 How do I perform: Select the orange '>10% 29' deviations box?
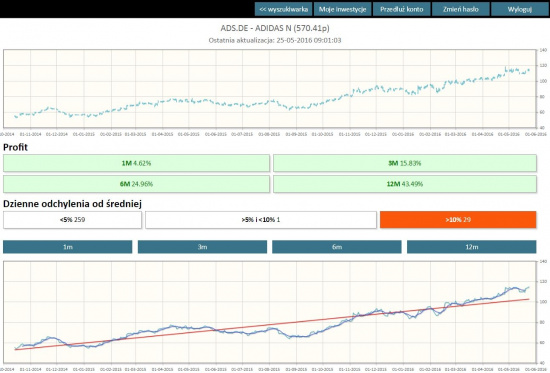(x=458, y=220)
